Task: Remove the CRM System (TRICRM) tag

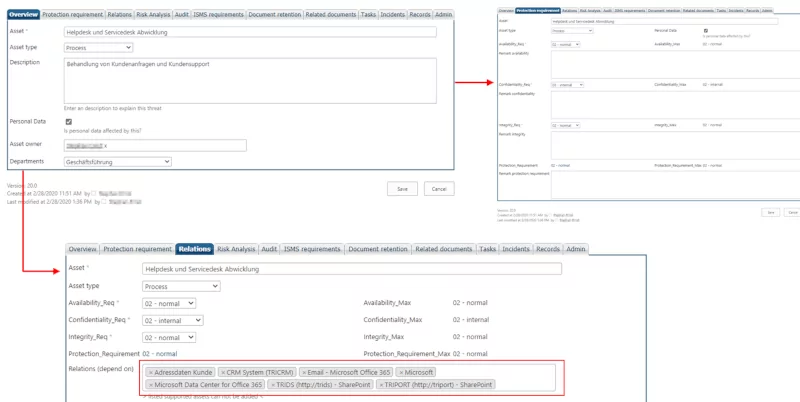Action: [x=223, y=372]
